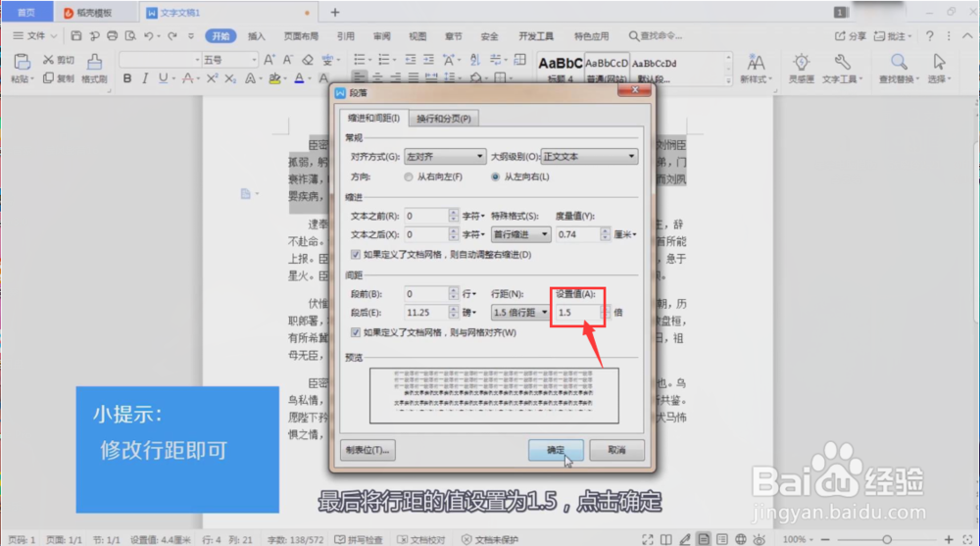Apply Underline formatting
This screenshot has width=980, height=546.
tap(163, 78)
